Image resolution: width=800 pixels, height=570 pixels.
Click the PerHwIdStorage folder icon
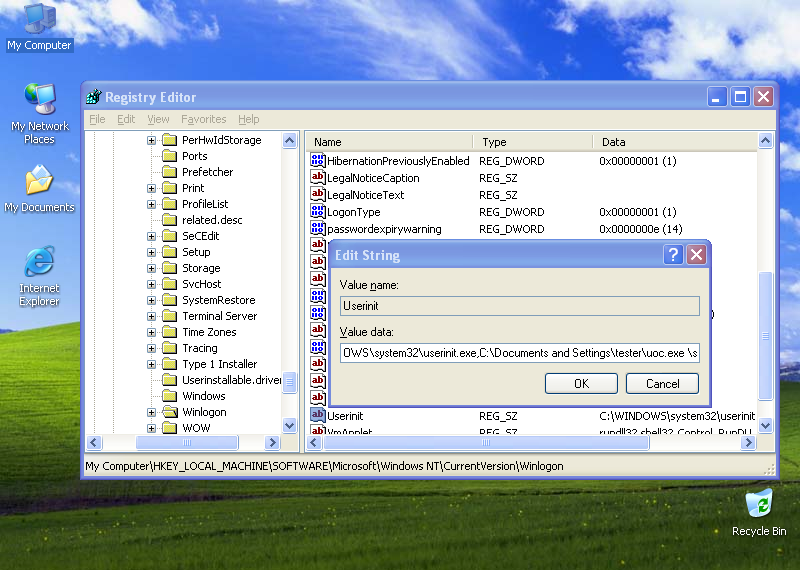pos(169,140)
